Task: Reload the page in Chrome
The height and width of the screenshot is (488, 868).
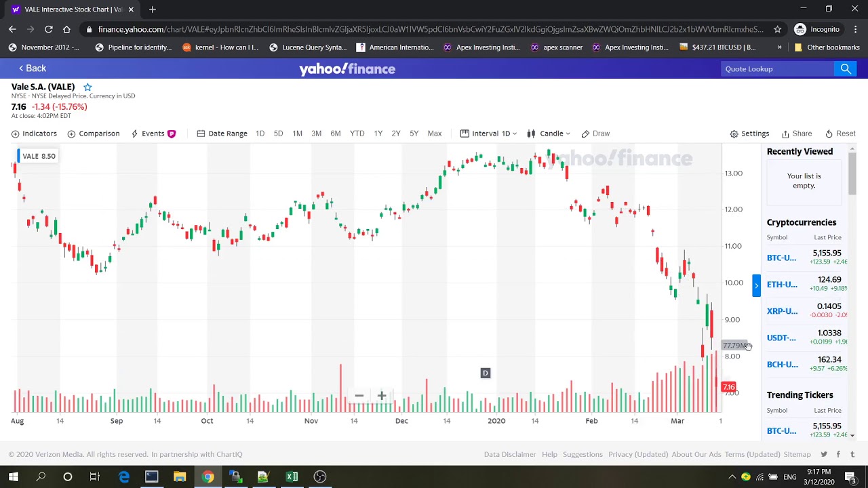Action: click(49, 29)
